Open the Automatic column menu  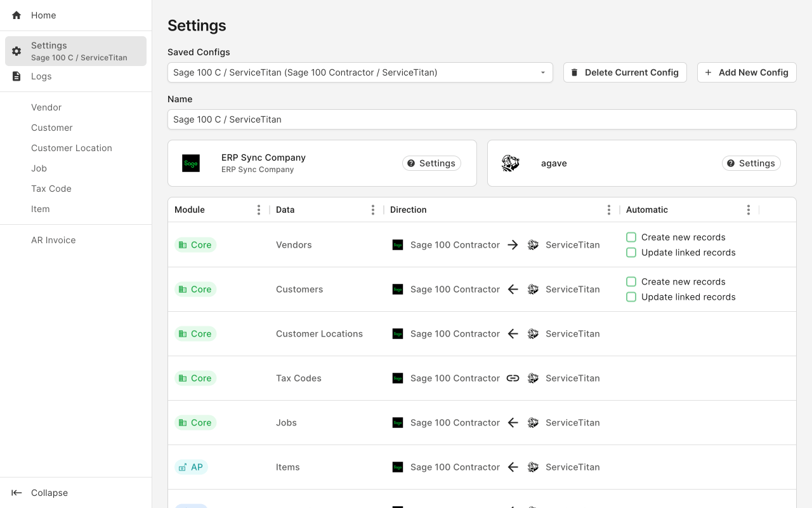point(749,210)
